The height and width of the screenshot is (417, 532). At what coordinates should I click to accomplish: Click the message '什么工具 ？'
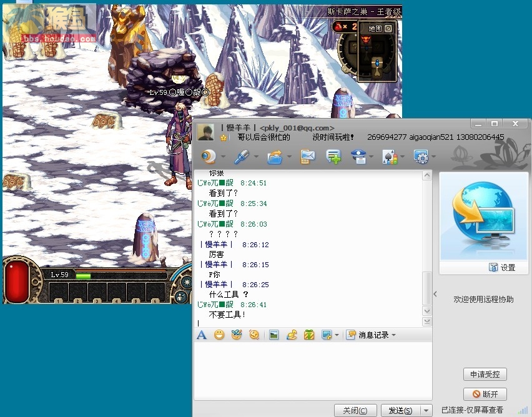[229, 295]
